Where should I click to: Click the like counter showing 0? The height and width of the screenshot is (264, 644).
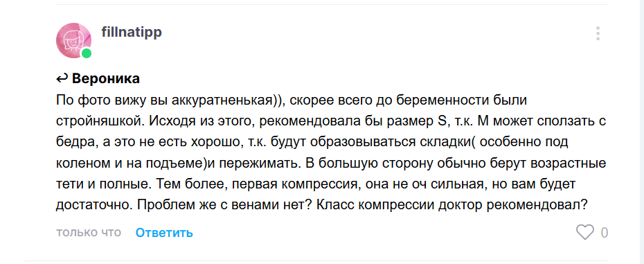pos(604,233)
